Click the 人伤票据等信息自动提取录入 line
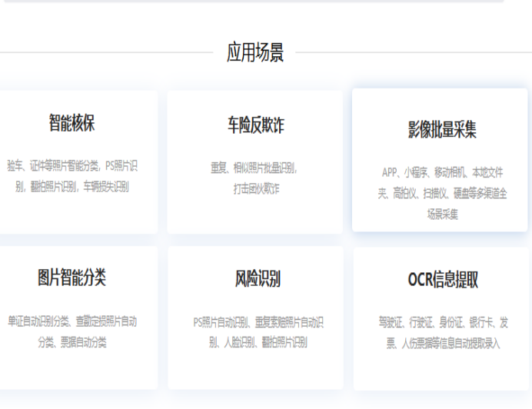 coord(444,344)
